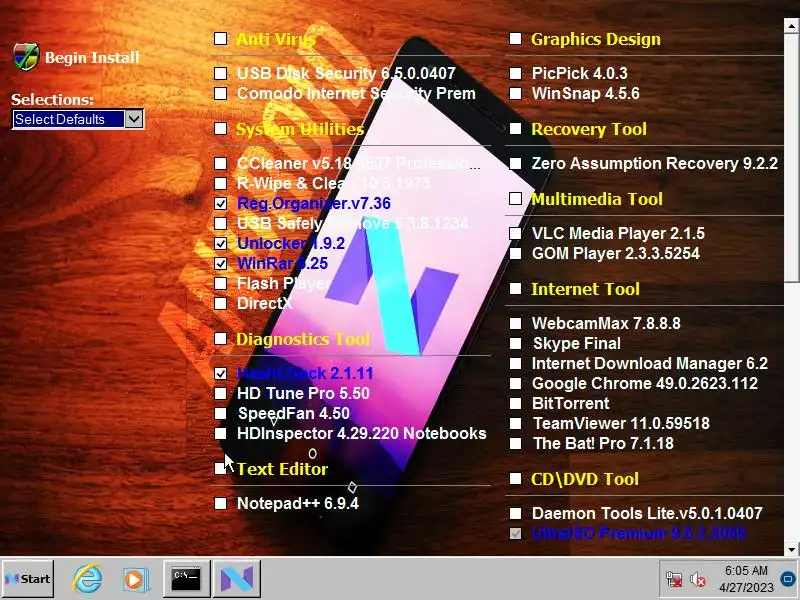Click the N installer taskbar icon
The width and height of the screenshot is (800, 600).
[x=237, y=579]
